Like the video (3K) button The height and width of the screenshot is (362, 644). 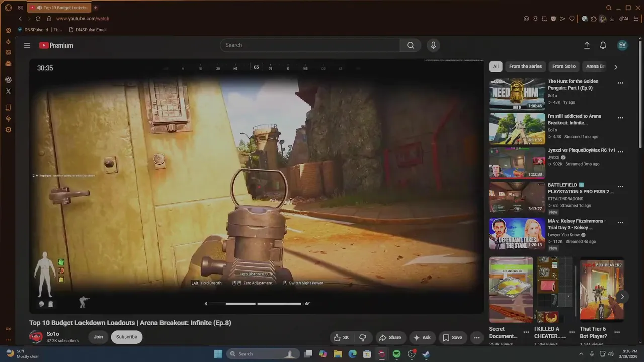341,337
